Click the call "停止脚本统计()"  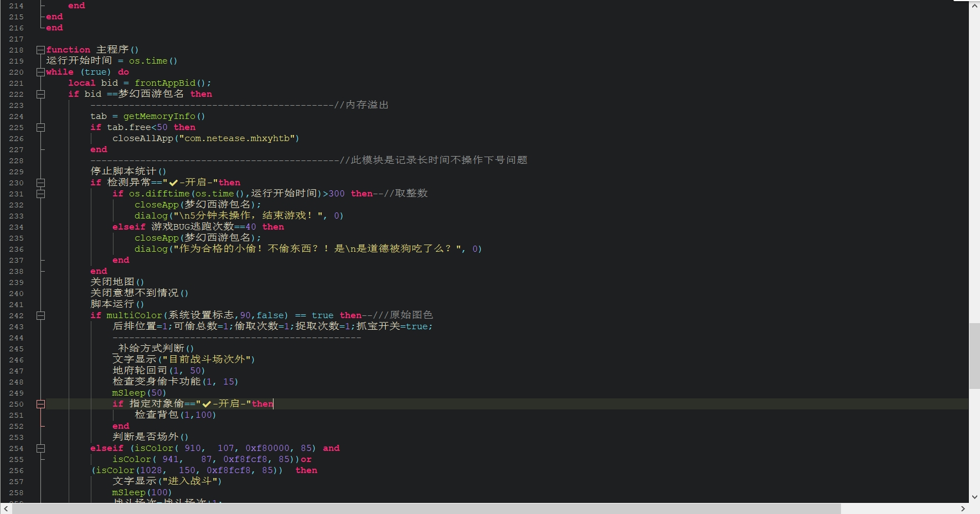[x=128, y=172]
